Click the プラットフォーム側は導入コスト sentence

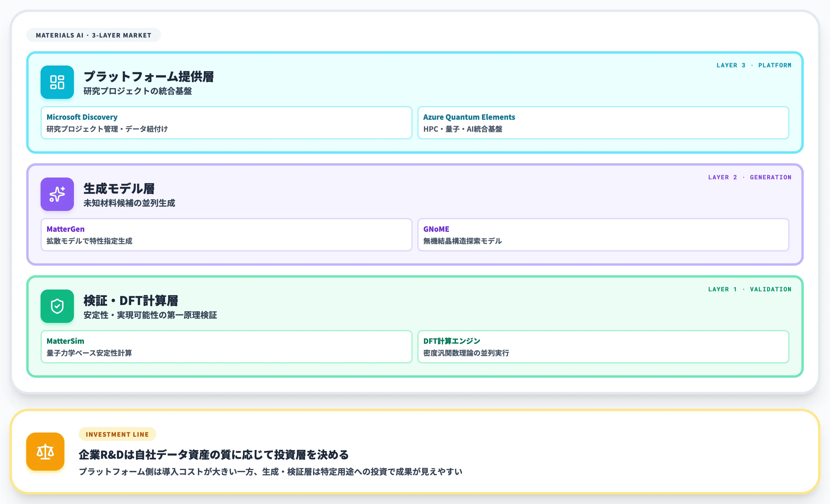point(270,472)
